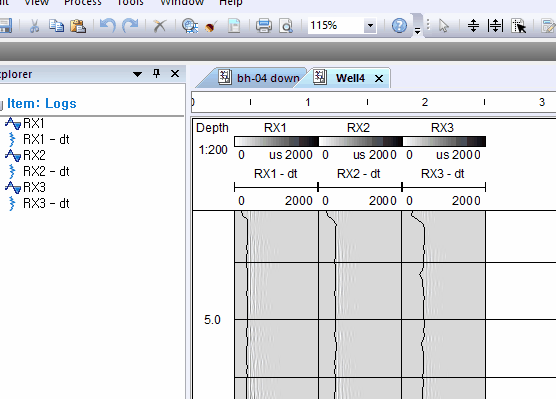
Task: Click the RX2 waveform icon in tree
Action: tap(13, 155)
